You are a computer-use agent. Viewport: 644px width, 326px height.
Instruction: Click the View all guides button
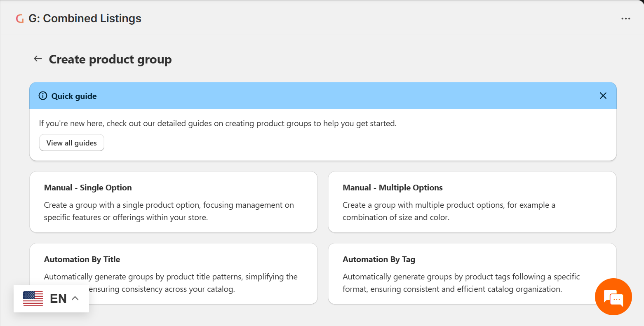[x=72, y=143]
